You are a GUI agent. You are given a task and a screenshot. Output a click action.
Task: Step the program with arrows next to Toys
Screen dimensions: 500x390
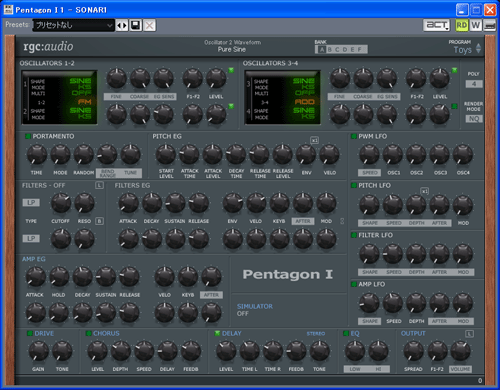point(478,48)
